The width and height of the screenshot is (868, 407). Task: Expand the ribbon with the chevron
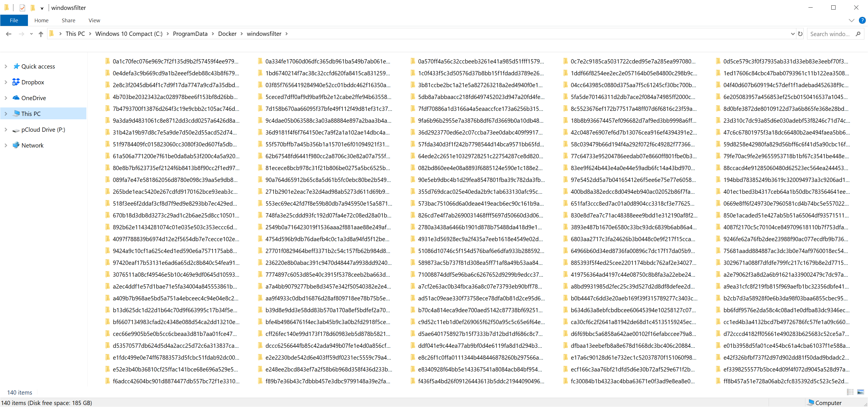click(x=851, y=20)
